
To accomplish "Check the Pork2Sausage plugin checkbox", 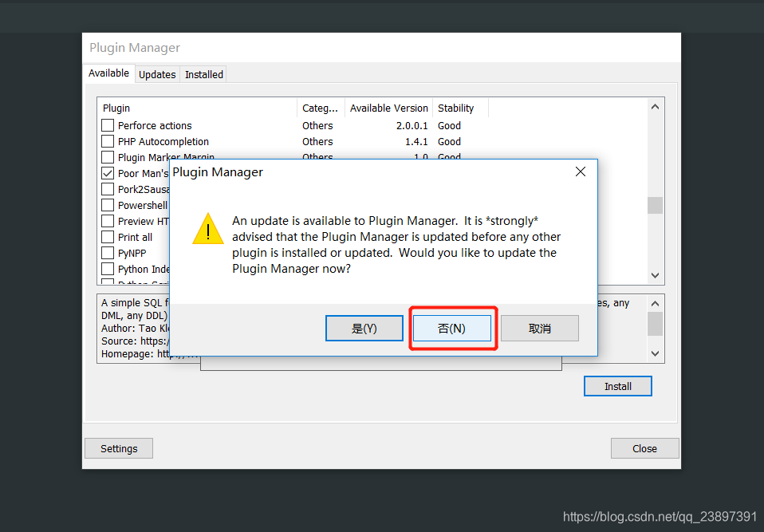I will tap(108, 189).
